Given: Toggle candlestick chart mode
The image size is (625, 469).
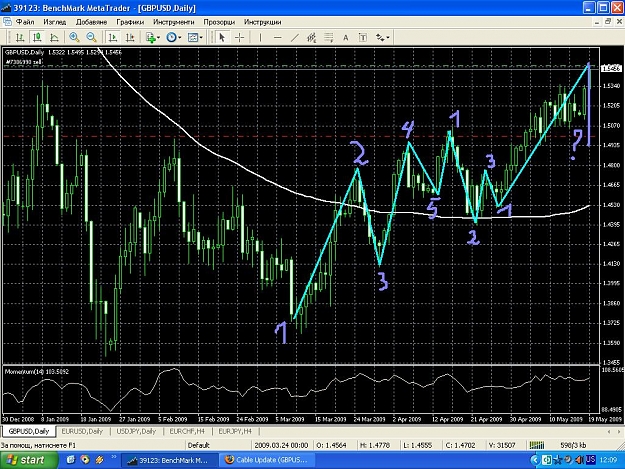Looking at the screenshot, I should click(37, 38).
